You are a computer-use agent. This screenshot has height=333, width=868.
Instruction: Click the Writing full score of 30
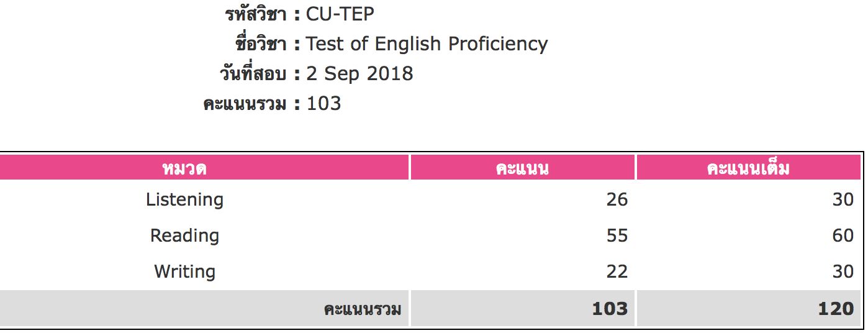pyautogui.click(x=843, y=271)
